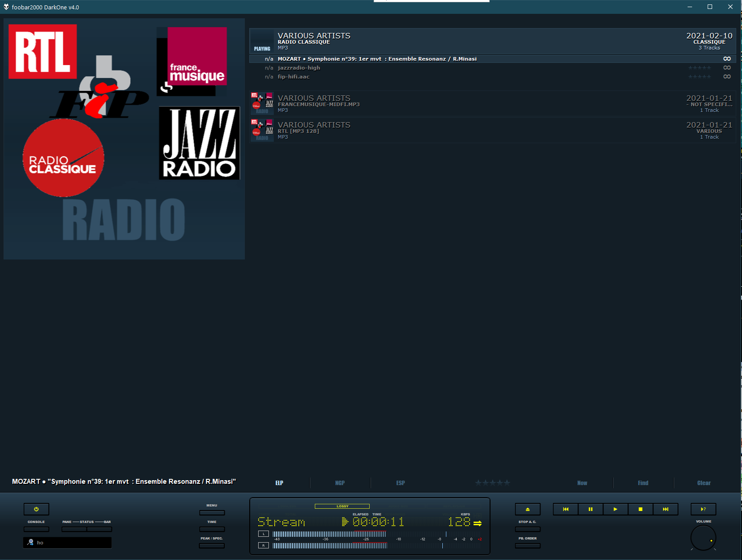Image resolution: width=742 pixels, height=560 pixels.
Task: Skip to the previous track
Action: click(x=565, y=509)
